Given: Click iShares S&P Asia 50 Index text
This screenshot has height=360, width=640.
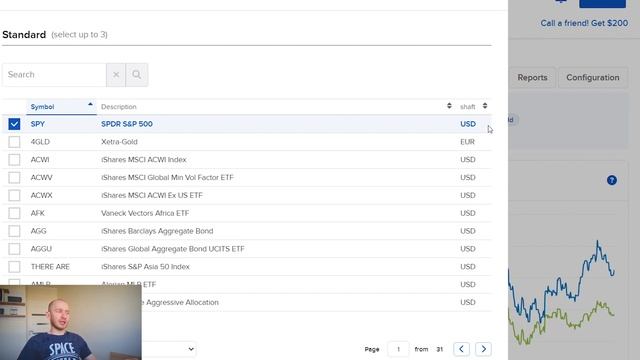Looking at the screenshot, I should click(x=145, y=267).
